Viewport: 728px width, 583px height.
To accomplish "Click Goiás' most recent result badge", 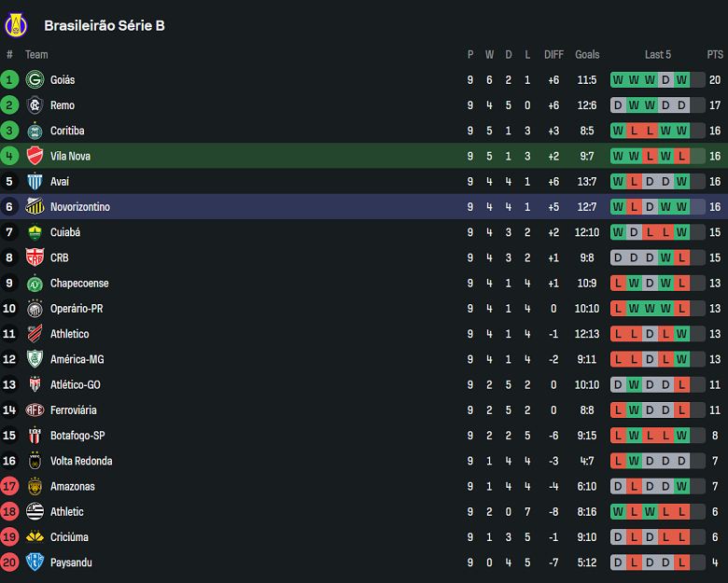I will click(x=681, y=80).
